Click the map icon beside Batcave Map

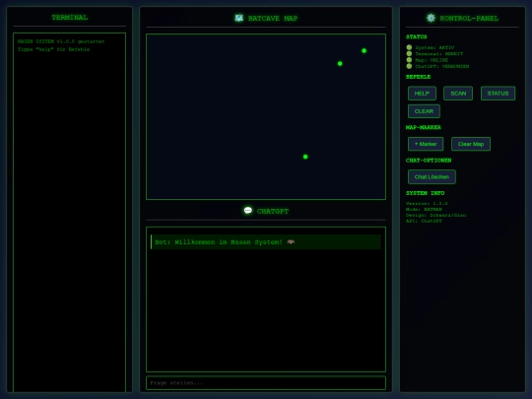tap(238, 18)
